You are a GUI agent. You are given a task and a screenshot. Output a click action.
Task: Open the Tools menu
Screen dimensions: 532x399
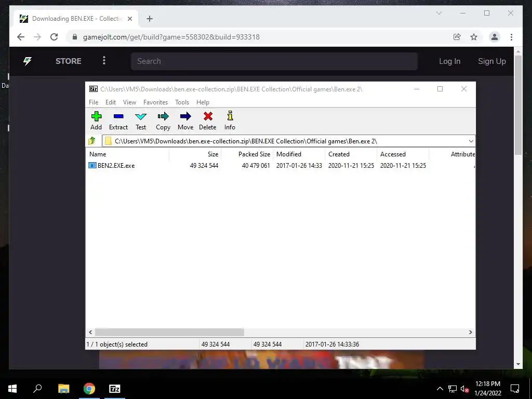click(x=182, y=102)
